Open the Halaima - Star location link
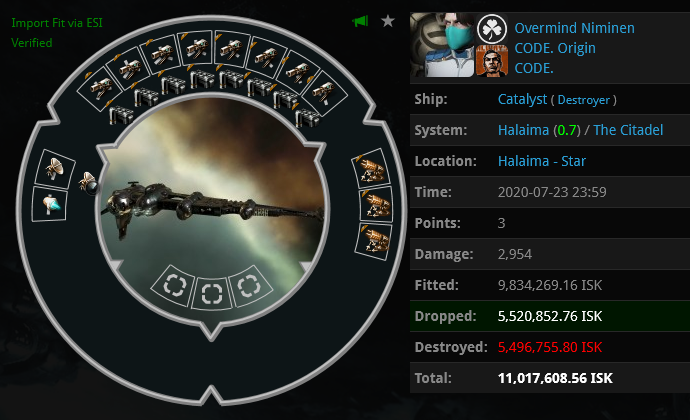Image resolution: width=690 pixels, height=420 pixels. [x=542, y=161]
